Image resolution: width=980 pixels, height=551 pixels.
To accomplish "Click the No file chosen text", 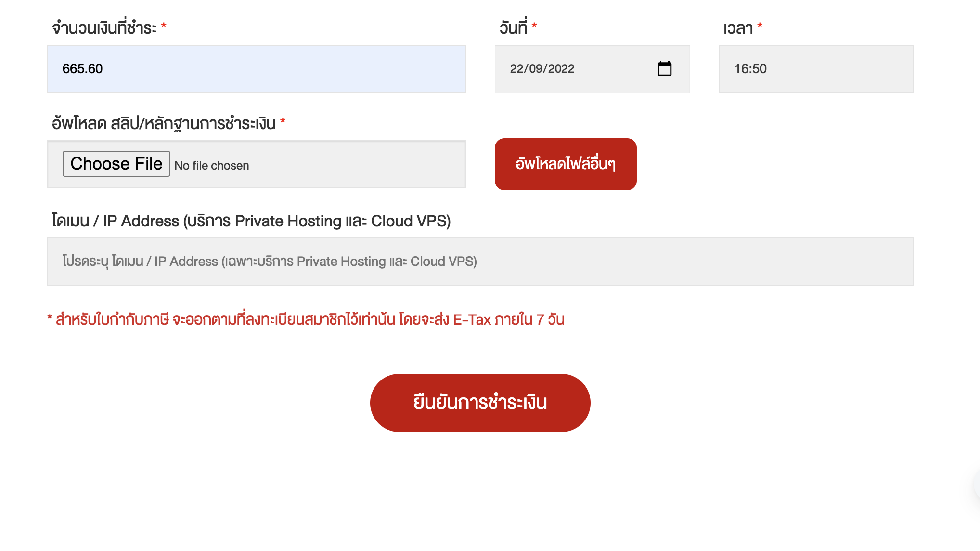I will [x=212, y=166].
